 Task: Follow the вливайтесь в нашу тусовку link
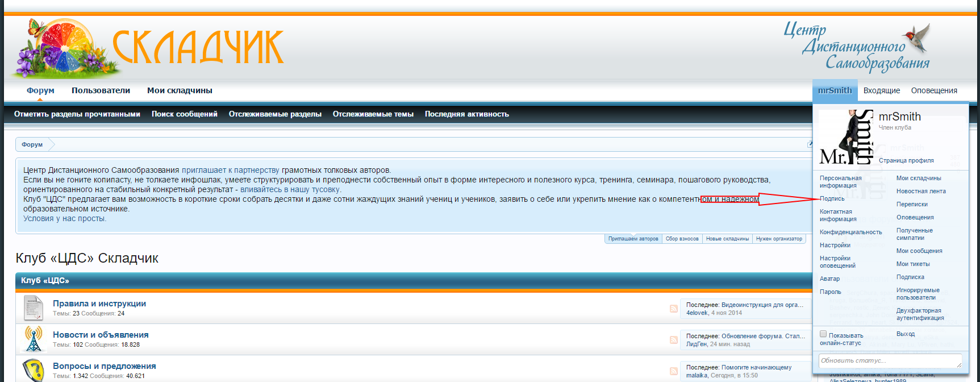coord(290,189)
